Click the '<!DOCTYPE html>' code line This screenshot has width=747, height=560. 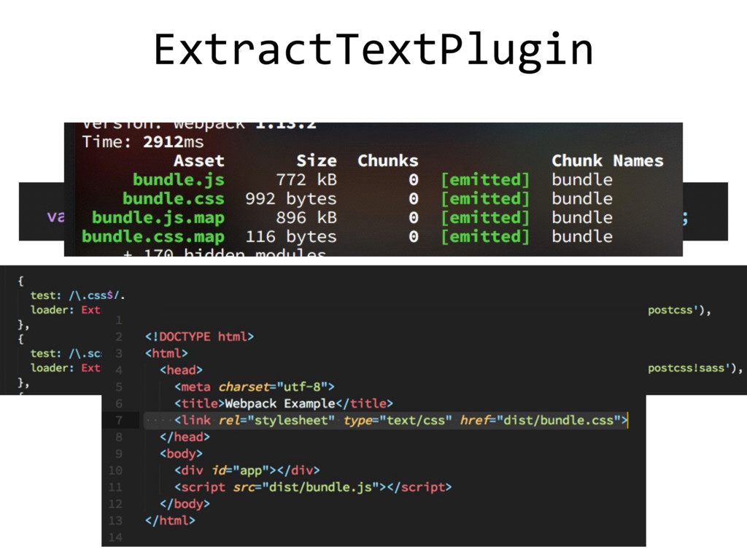tap(200, 337)
